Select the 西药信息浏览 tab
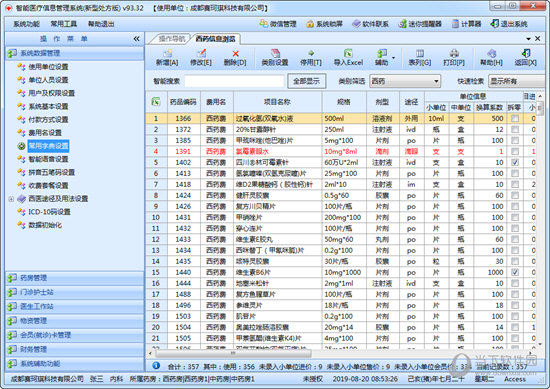The width and height of the screenshot is (550, 389). coord(215,39)
